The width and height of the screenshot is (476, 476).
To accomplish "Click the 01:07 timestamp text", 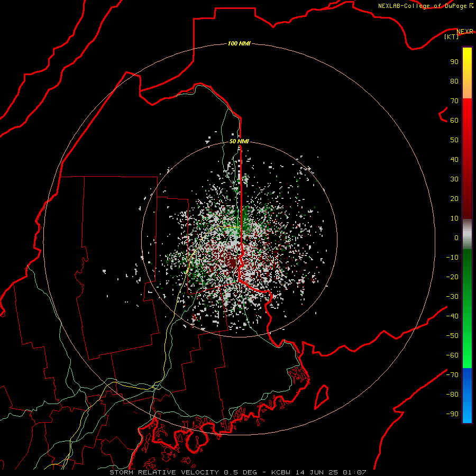I will tap(354, 472).
